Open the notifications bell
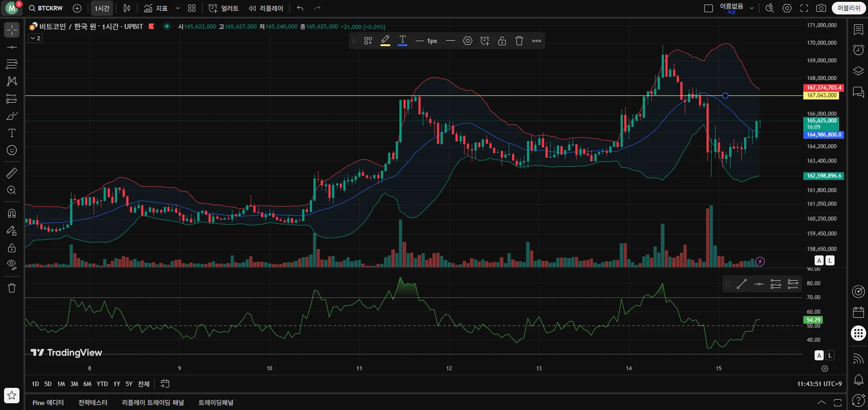This screenshot has width=868, height=410. 858,380
